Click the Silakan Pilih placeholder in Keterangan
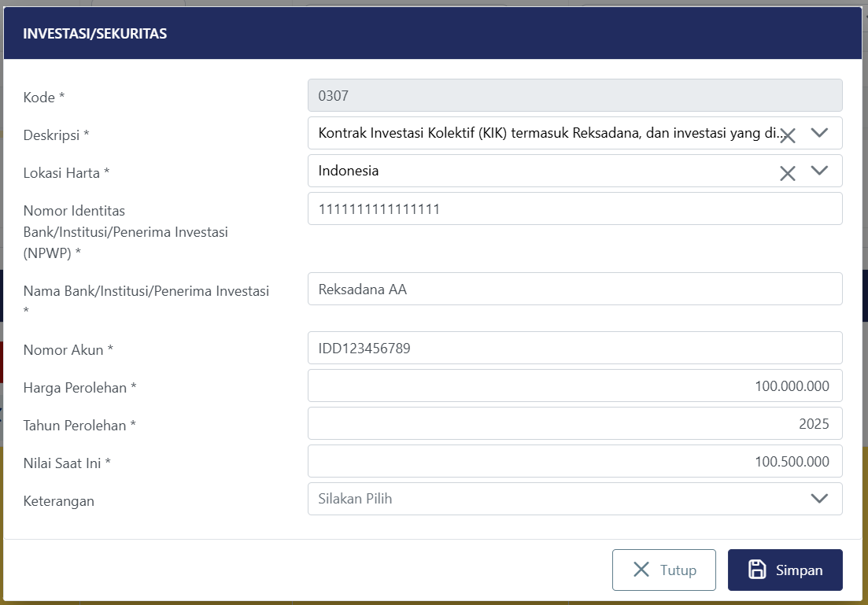 coord(355,499)
